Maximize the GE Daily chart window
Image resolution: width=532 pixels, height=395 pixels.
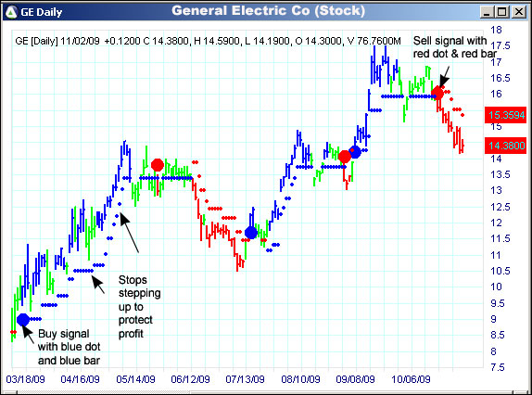[502, 12]
